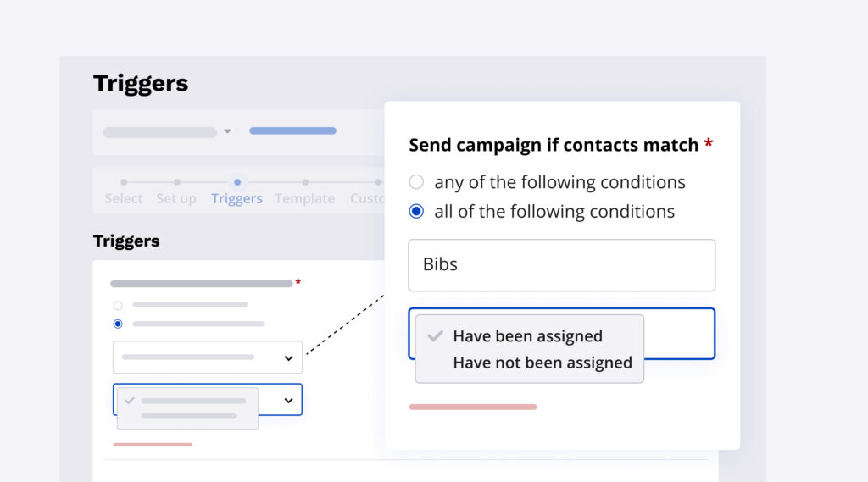Select the unselected small radio in background form
The width and height of the screenshot is (868, 482).
click(118, 305)
